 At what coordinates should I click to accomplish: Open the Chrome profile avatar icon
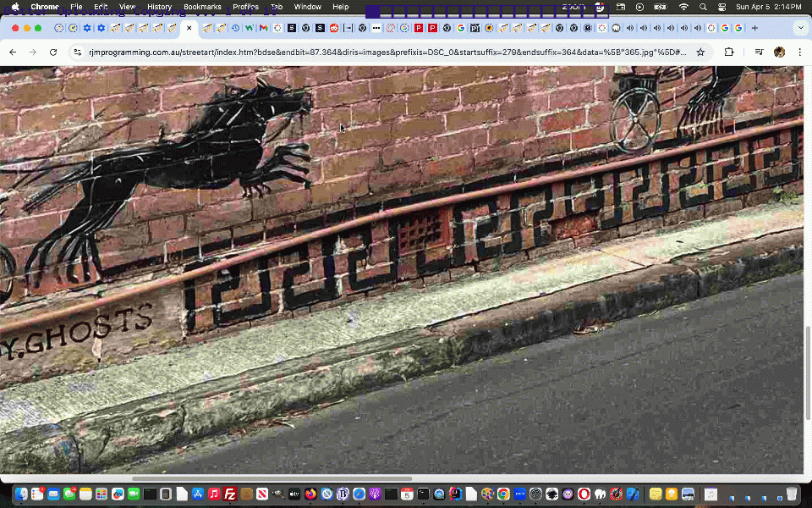click(x=779, y=52)
